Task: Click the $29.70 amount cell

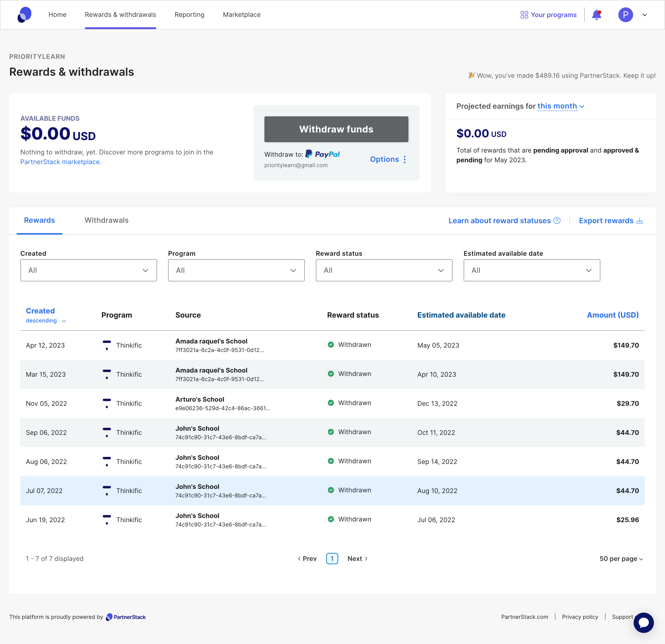Action: [x=628, y=403]
